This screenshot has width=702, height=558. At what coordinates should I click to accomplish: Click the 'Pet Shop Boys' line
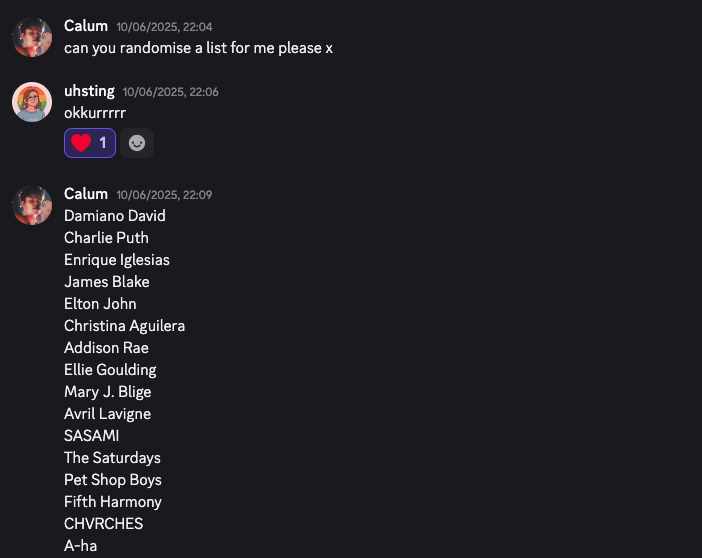tap(113, 480)
